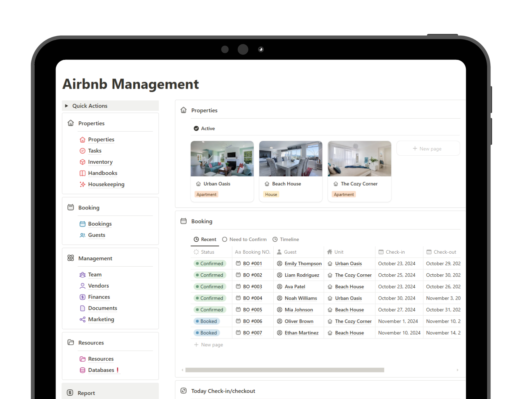Screen dimensions: 532x399
Task: Add a new page below bookings table
Action: coord(209,345)
